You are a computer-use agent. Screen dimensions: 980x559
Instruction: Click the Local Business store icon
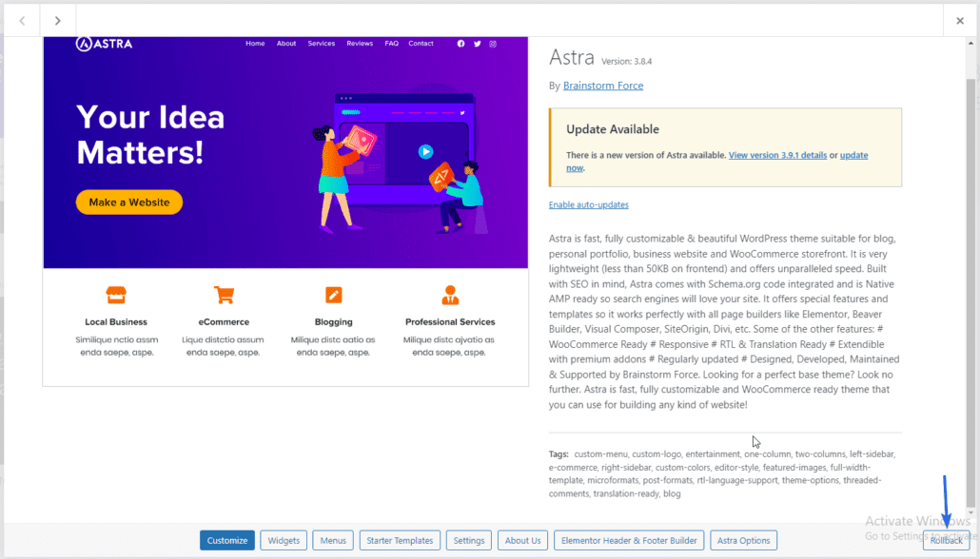116,295
